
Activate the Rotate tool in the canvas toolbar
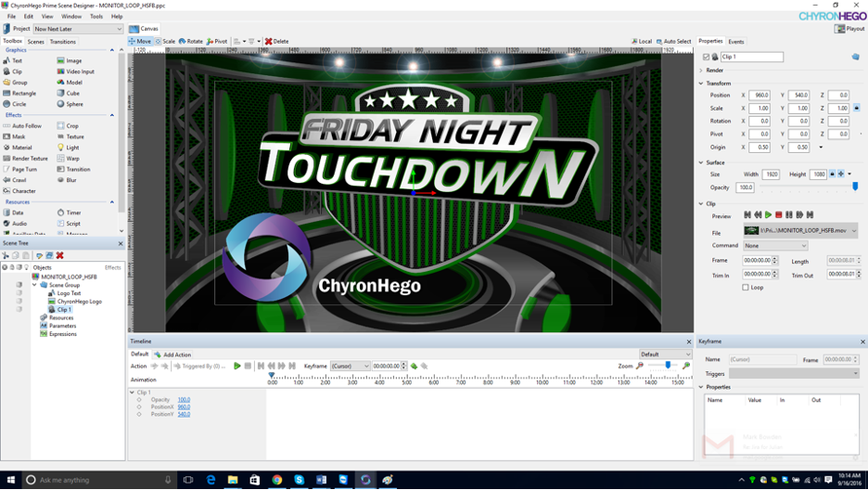coord(191,42)
